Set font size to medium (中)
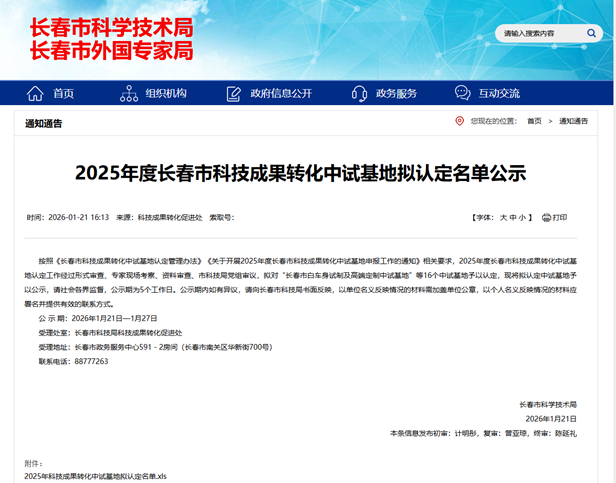The image size is (616, 483). (x=514, y=217)
